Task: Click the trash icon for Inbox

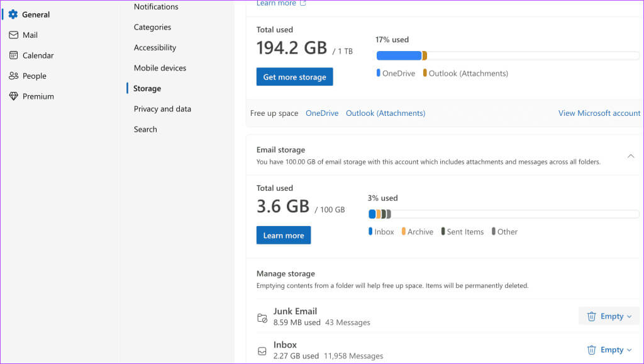Action: [x=591, y=350]
